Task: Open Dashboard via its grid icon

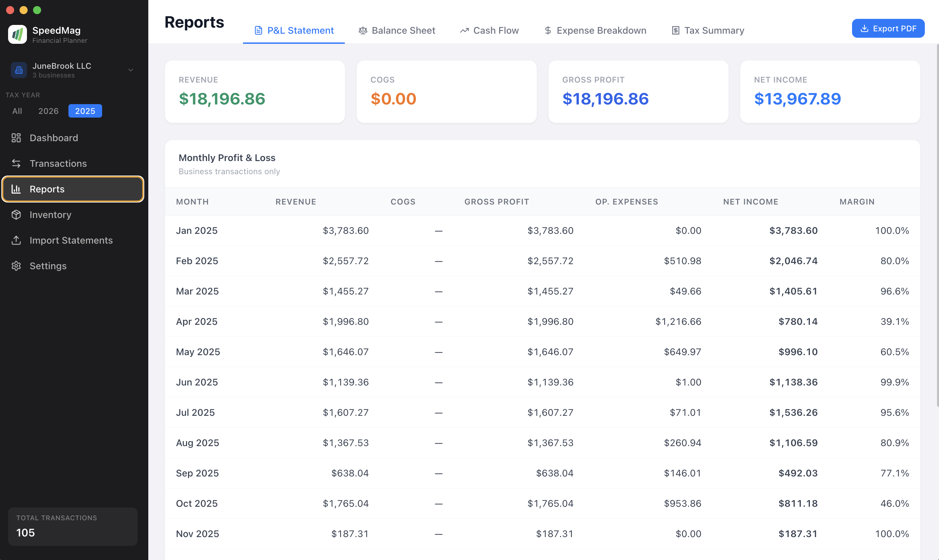Action: pyautogui.click(x=16, y=138)
